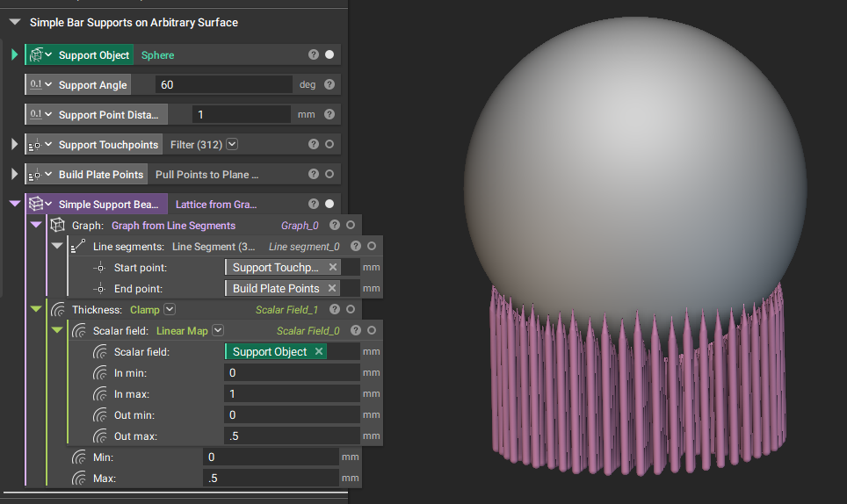
Task: Select the pink support beams in viewport
Action: pos(637,394)
